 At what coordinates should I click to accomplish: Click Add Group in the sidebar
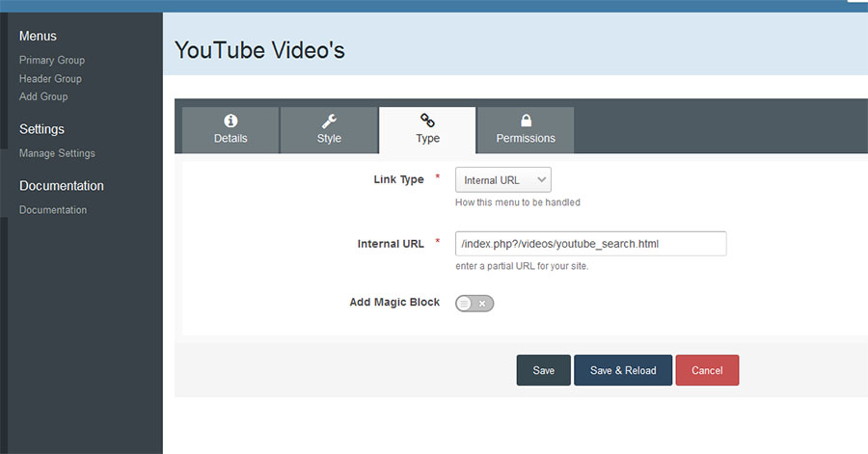(43, 96)
